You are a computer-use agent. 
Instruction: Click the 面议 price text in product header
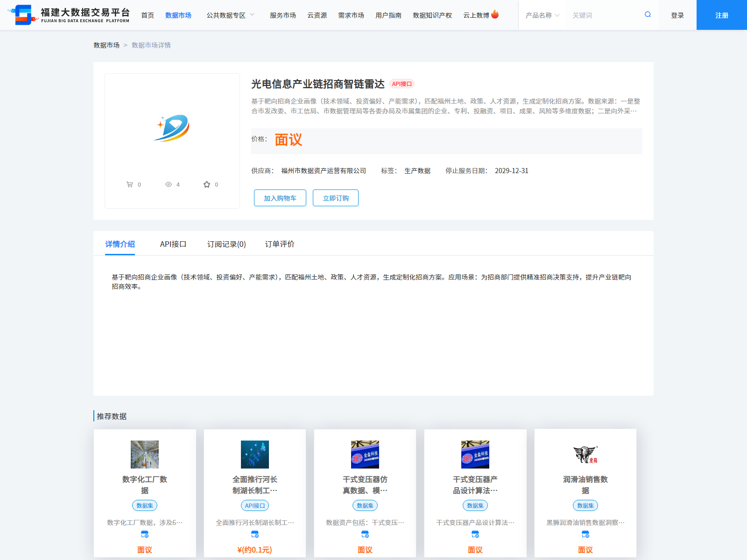coord(289,140)
